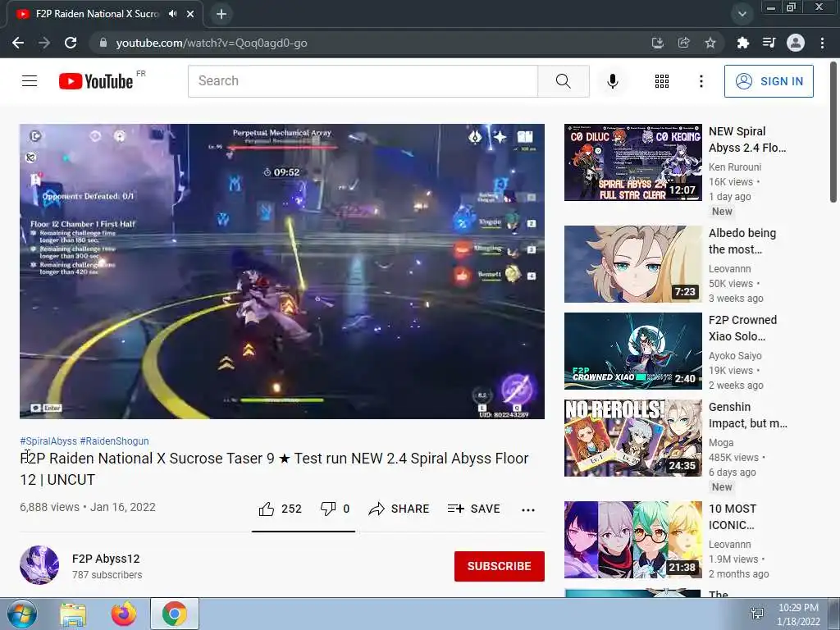Click the address bar URL
840x630 pixels.
coord(212,43)
